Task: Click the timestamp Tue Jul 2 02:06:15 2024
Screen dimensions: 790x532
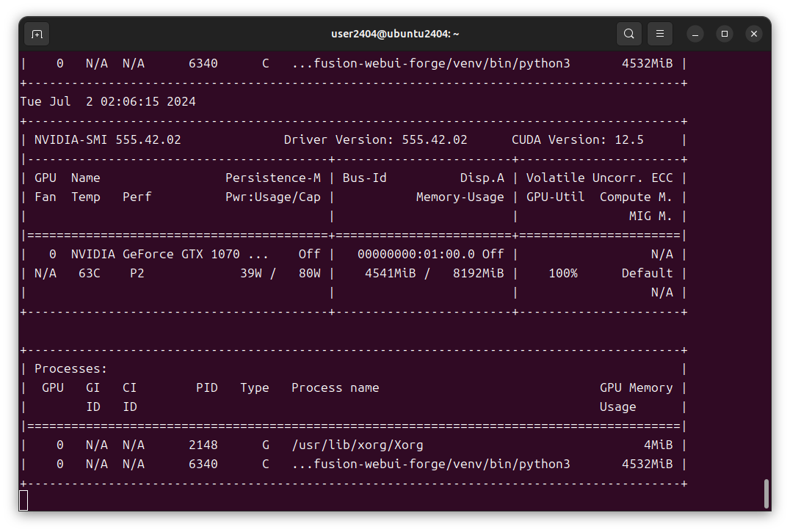Action: click(x=108, y=102)
